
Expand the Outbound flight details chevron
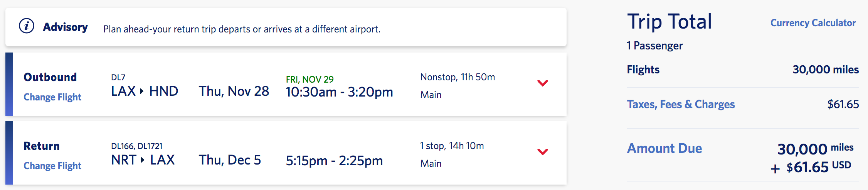542,83
